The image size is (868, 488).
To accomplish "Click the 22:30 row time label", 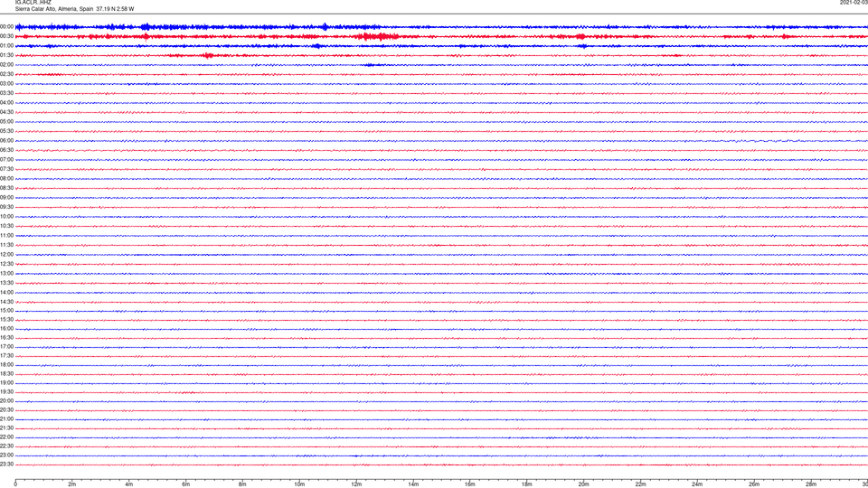I will pos(6,446).
